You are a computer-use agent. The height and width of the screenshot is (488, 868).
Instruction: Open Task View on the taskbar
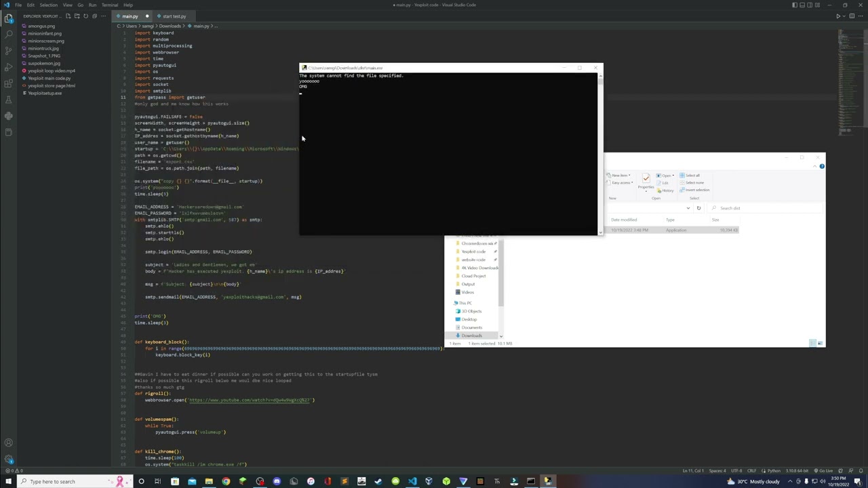[x=158, y=482]
